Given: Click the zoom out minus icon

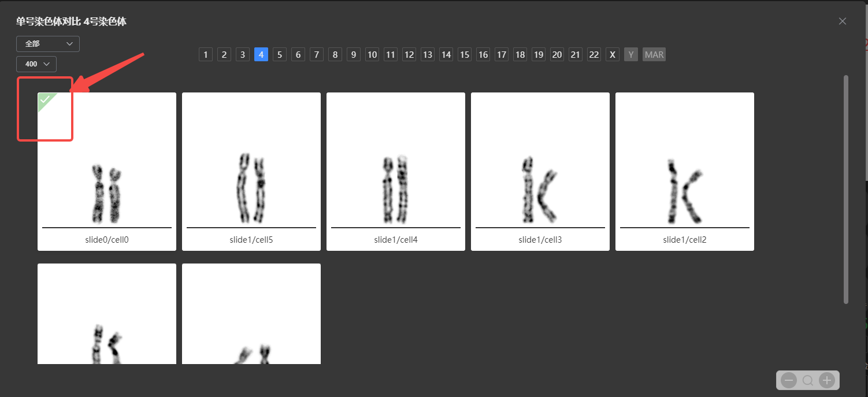Looking at the screenshot, I should (x=789, y=380).
